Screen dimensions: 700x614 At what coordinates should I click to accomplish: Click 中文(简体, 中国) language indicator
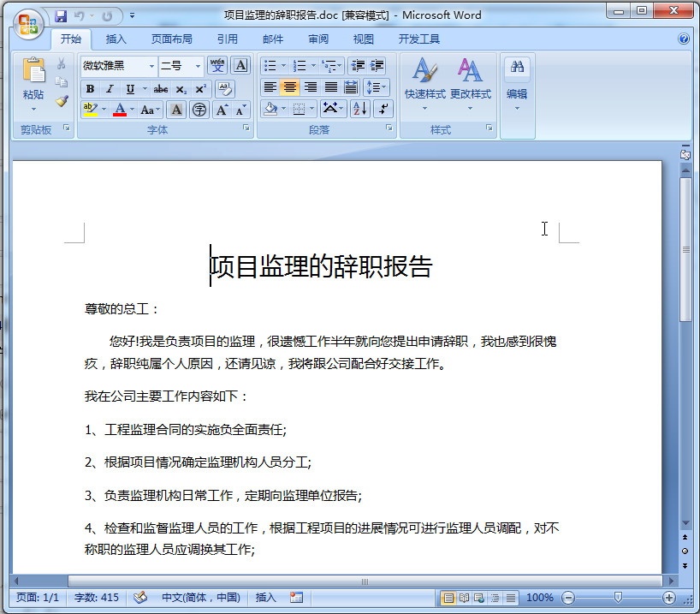tap(200, 598)
